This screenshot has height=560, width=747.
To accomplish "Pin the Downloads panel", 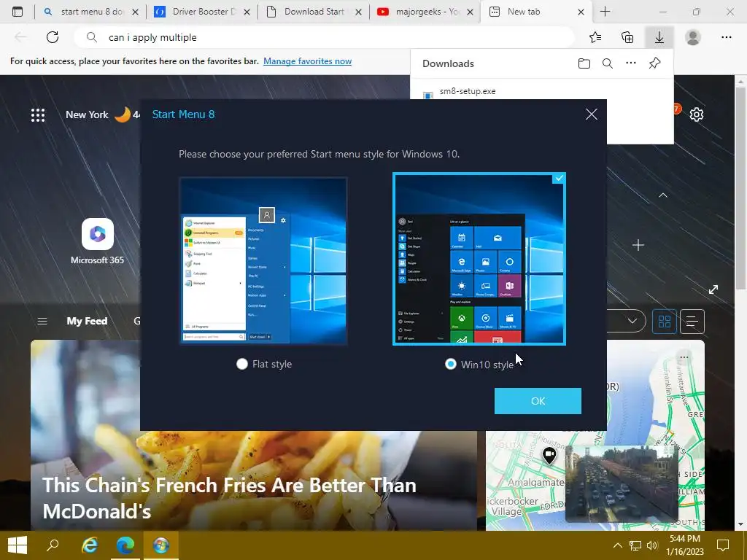I will [x=654, y=63].
